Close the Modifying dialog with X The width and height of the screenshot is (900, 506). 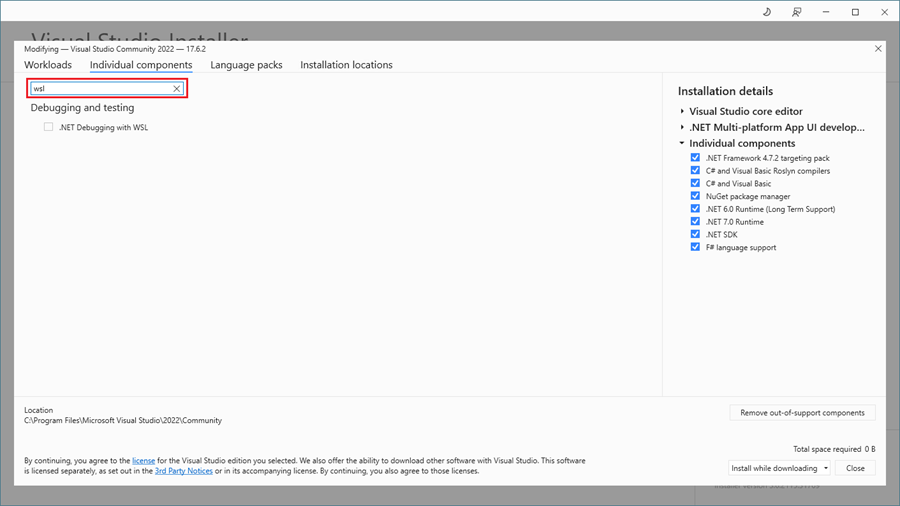point(878,49)
